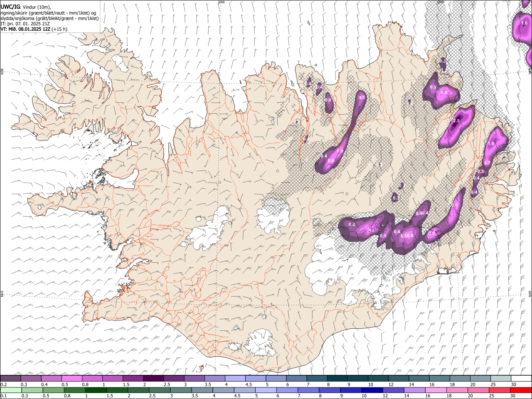Image resolution: width=532 pixels, height=399 pixels.
Task: Click the '0.1' label under lower legend row
Action: coord(3,396)
